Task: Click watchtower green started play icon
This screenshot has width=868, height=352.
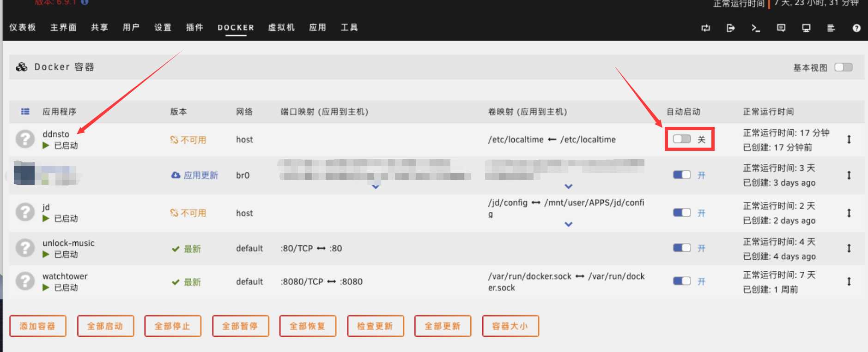Action: click(46, 287)
